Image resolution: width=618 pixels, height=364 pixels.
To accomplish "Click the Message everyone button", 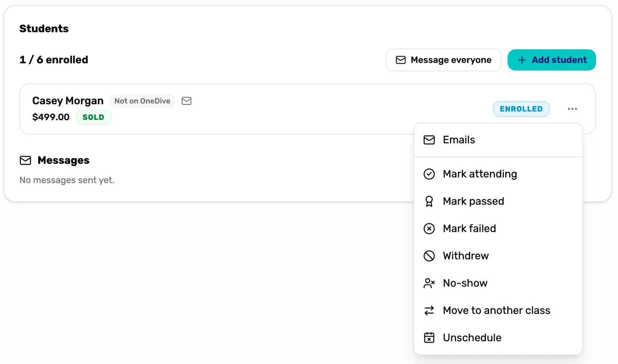I will coord(444,60).
